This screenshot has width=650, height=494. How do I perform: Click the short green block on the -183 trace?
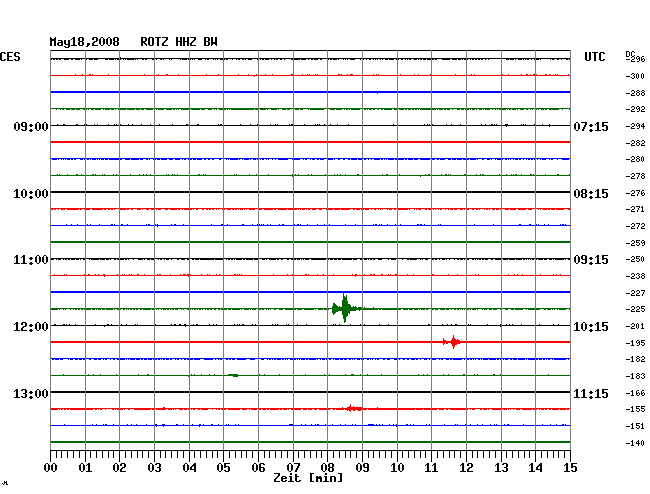(233, 375)
